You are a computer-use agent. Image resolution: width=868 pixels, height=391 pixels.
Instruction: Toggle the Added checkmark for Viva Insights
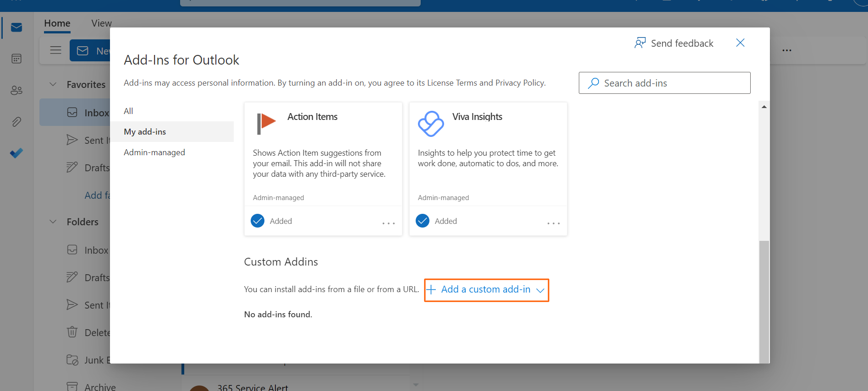423,221
